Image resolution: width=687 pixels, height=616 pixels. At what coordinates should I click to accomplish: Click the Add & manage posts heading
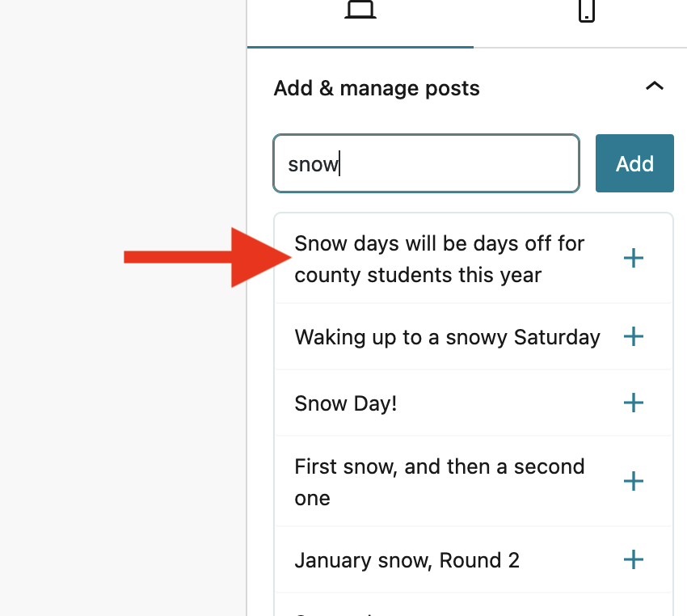tap(377, 88)
